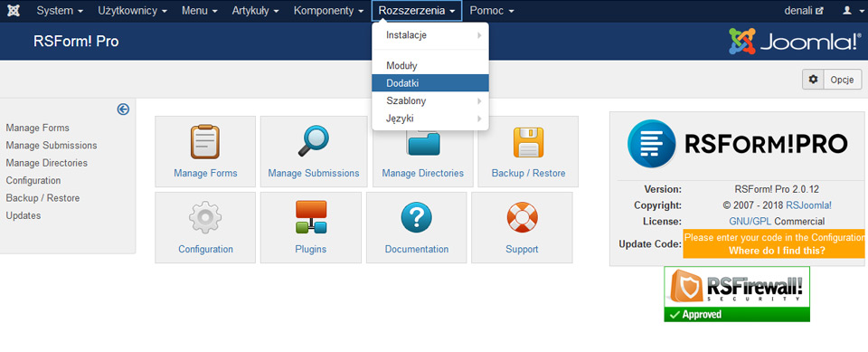Collapse the Rozszerzenia menu

coord(417,11)
